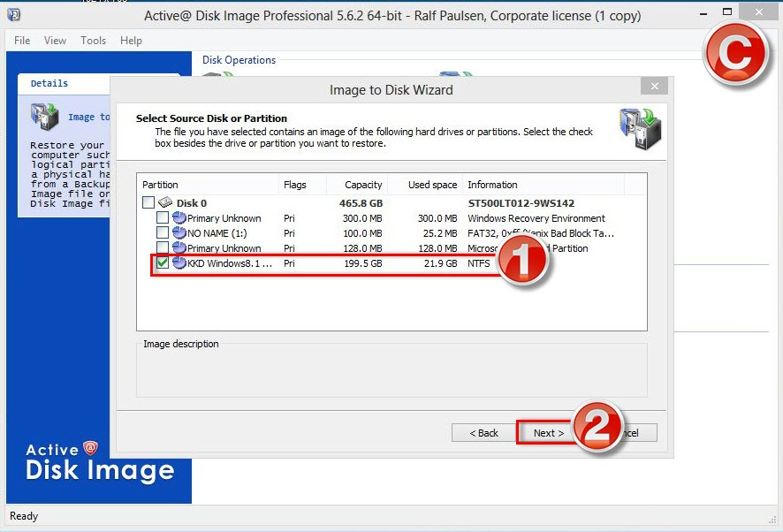This screenshot has width=783, height=532.
Task: Select the NO NAME (1:) row label
Action: pyautogui.click(x=217, y=232)
